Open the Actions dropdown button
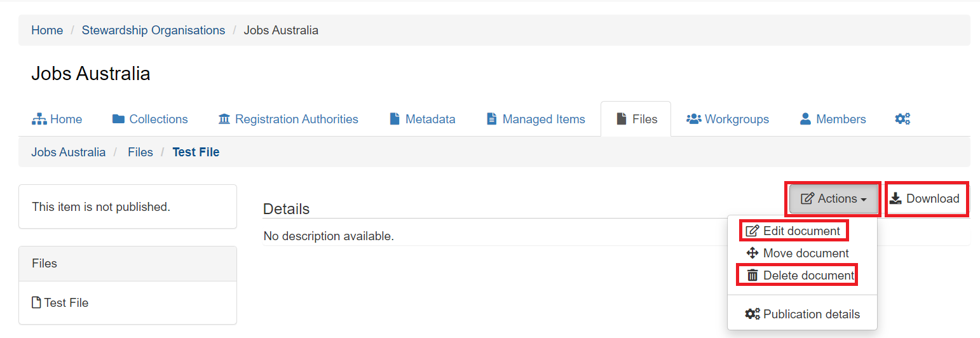Image resolution: width=980 pixels, height=338 pixels. pos(833,199)
